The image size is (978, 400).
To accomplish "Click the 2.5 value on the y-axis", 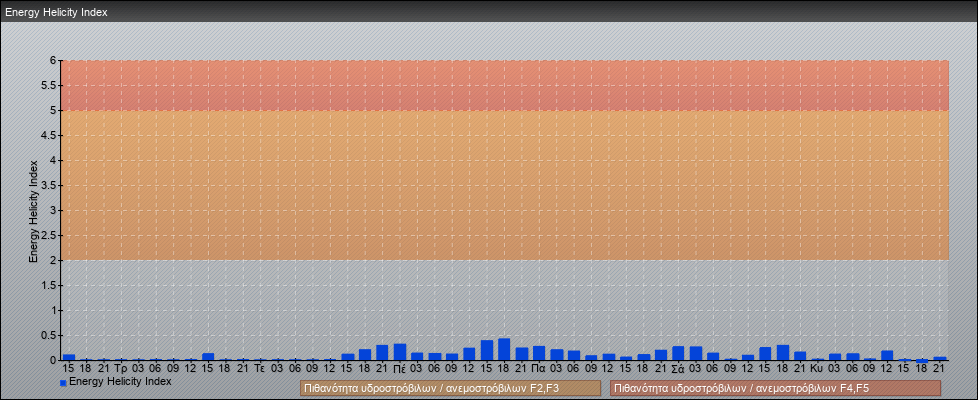I will point(49,235).
